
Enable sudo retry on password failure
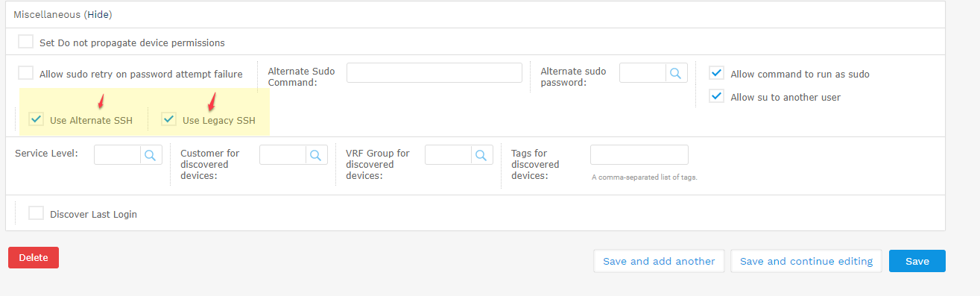tap(26, 73)
